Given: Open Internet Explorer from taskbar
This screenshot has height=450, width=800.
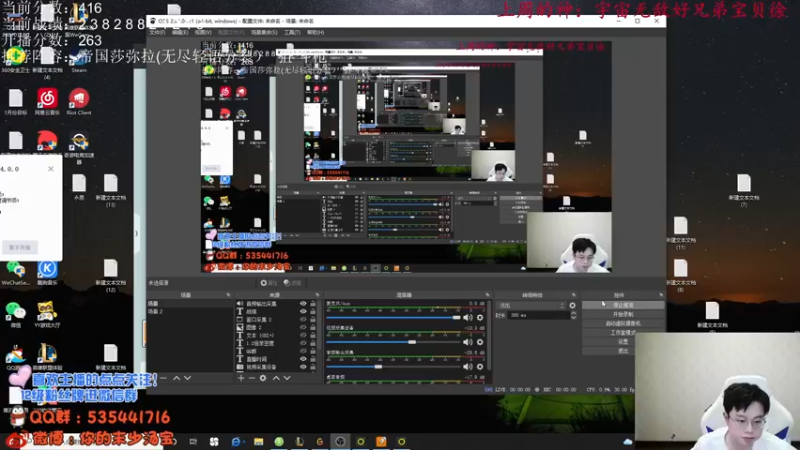Looking at the screenshot, I should point(235,441).
